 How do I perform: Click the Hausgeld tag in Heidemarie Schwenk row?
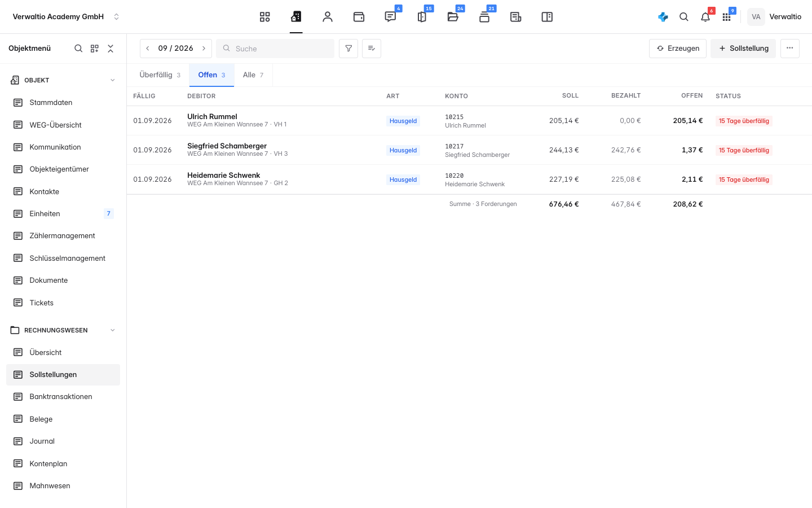(x=403, y=179)
